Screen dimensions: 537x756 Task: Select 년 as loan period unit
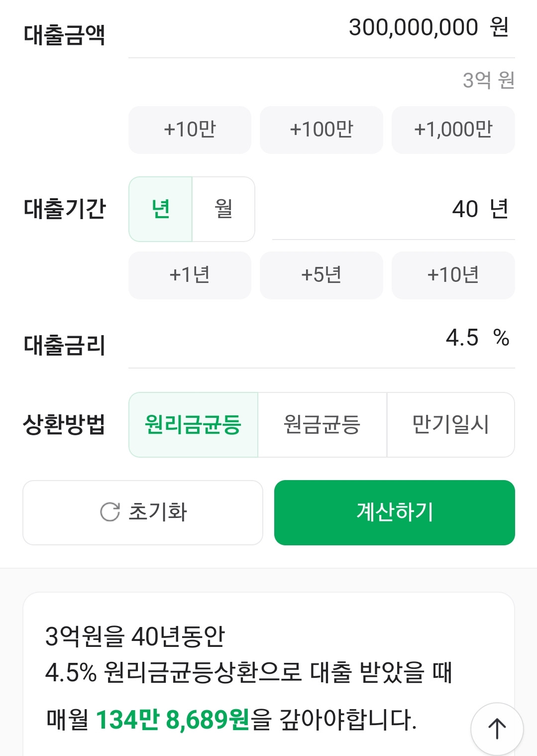pyautogui.click(x=161, y=209)
